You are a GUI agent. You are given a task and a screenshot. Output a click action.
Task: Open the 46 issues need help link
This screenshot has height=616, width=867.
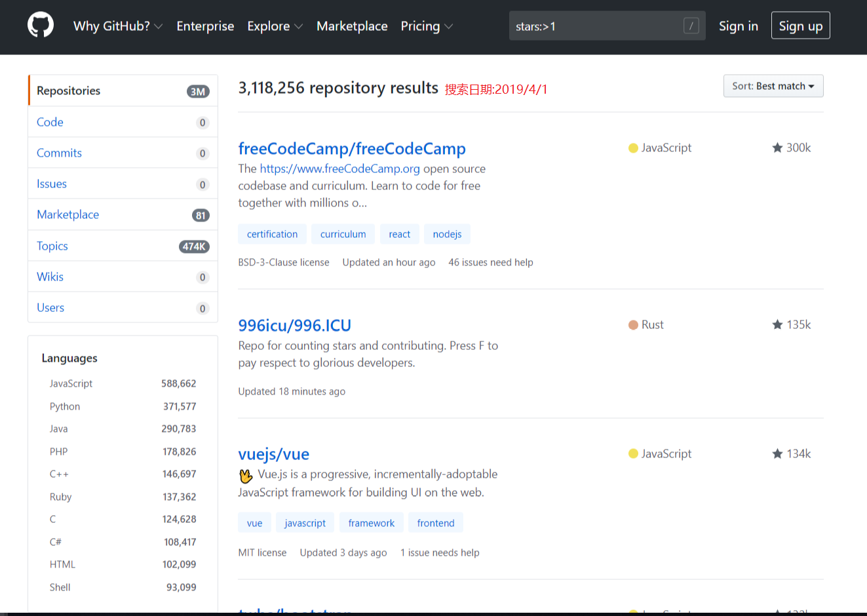coord(491,262)
